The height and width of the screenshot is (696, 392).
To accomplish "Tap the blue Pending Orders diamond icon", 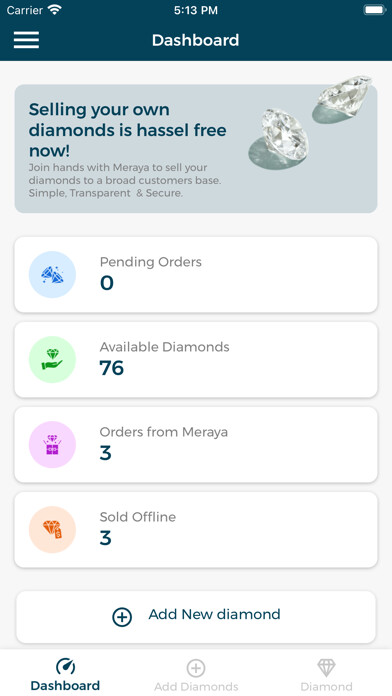I will click(x=52, y=275).
